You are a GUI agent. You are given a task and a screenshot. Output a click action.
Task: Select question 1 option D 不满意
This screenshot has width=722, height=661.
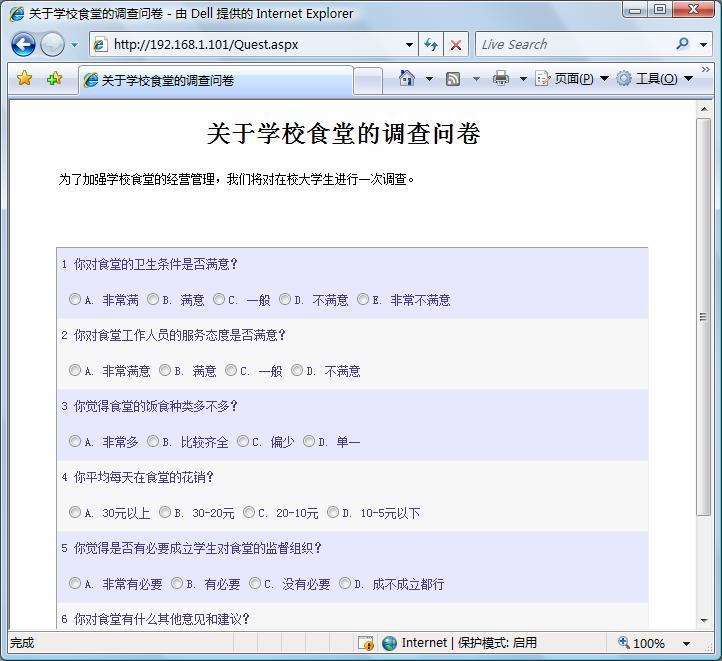pyautogui.click(x=285, y=300)
